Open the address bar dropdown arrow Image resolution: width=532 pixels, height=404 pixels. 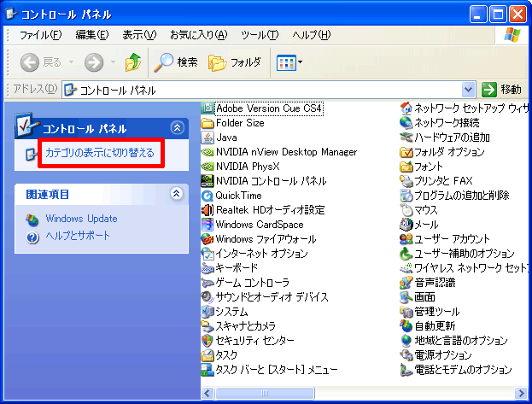(x=468, y=90)
